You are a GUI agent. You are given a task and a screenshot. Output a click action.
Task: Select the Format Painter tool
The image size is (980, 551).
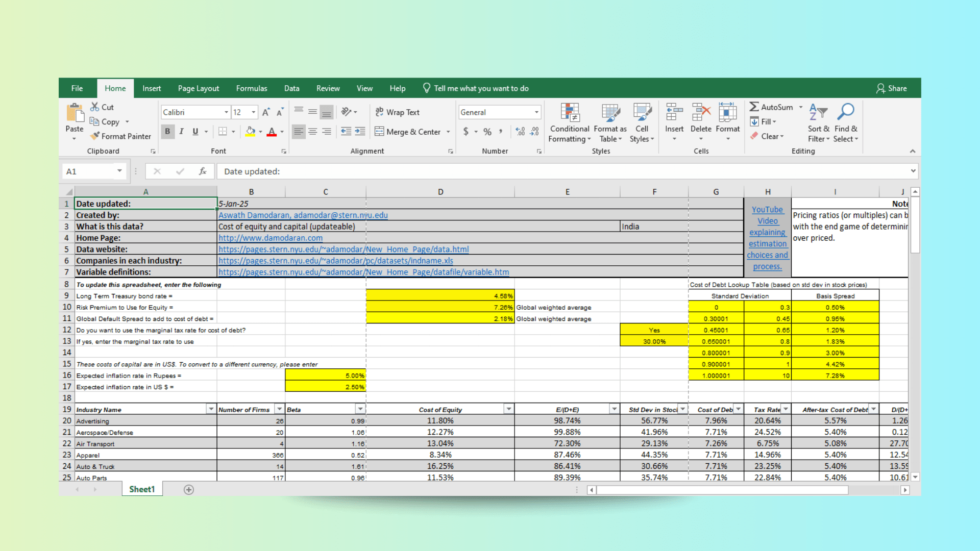click(120, 136)
